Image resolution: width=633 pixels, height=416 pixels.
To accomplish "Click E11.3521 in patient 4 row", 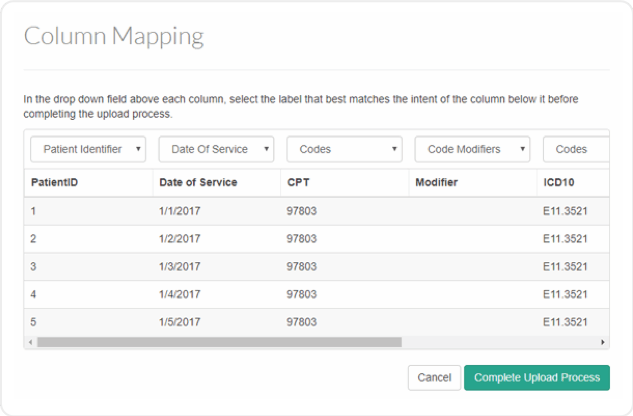I will (x=564, y=295).
